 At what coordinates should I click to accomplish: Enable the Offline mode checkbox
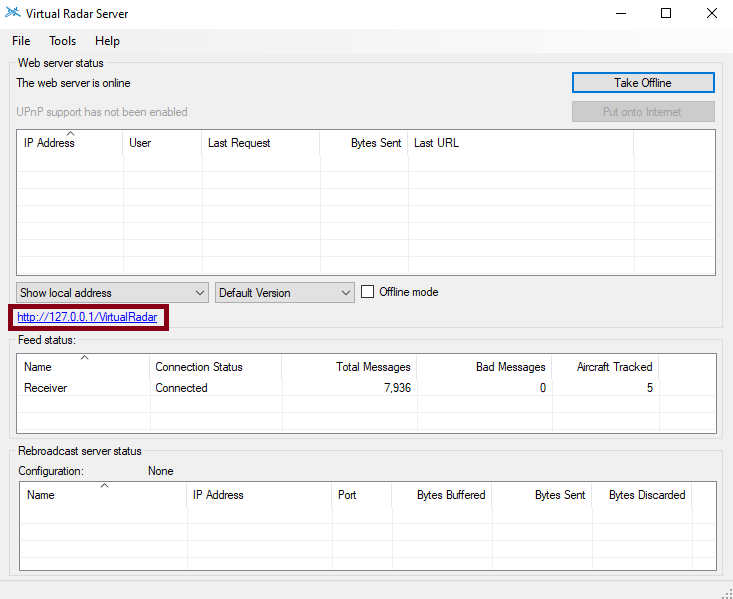[x=367, y=292]
